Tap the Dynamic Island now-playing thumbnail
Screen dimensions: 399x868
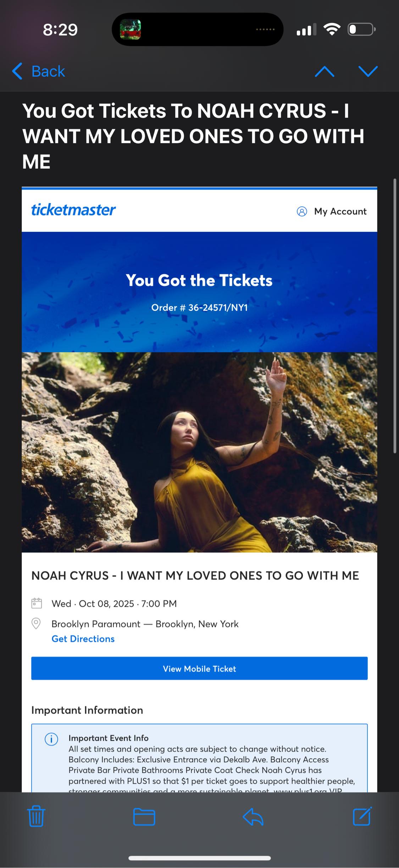[x=131, y=29]
